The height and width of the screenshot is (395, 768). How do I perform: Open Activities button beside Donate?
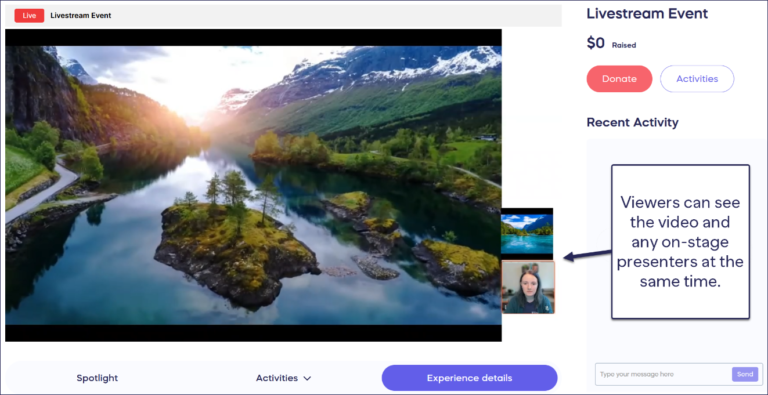tap(697, 79)
